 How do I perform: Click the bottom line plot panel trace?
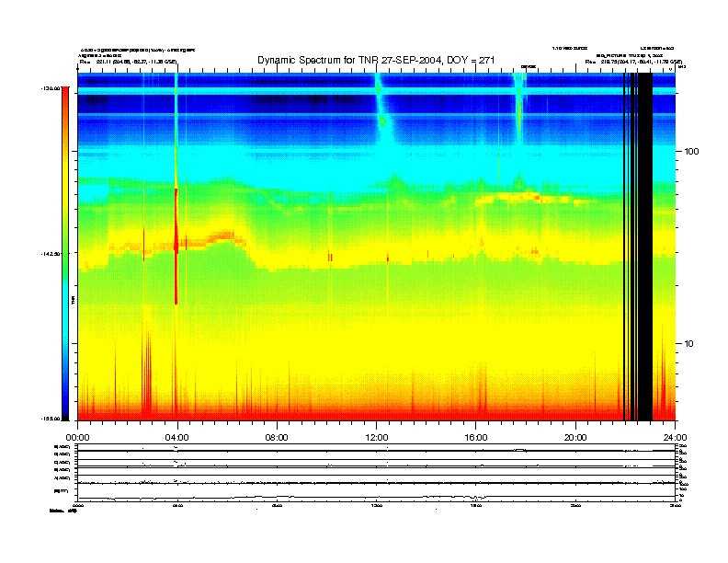tap(376, 498)
